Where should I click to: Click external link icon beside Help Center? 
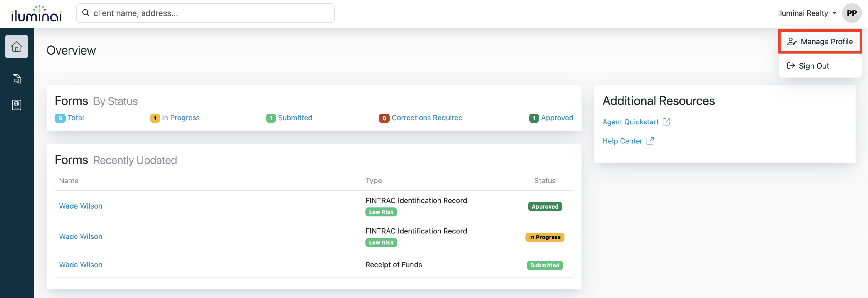click(x=650, y=141)
